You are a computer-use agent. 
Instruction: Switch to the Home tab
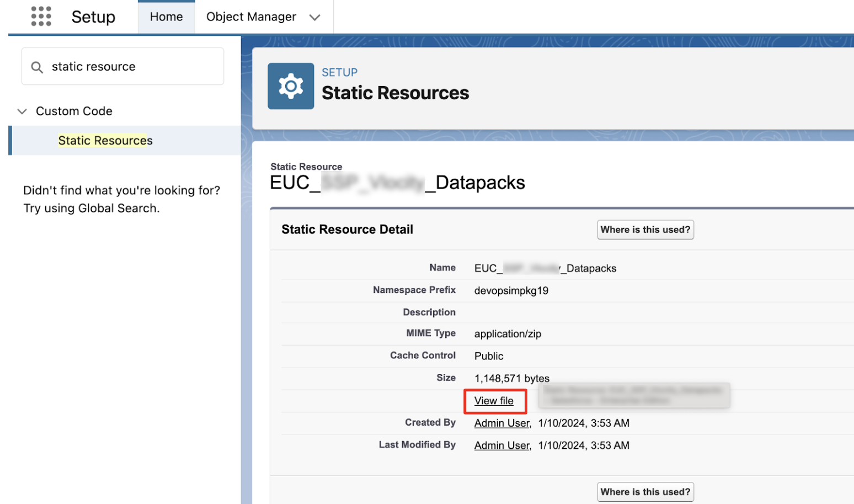tap(166, 17)
